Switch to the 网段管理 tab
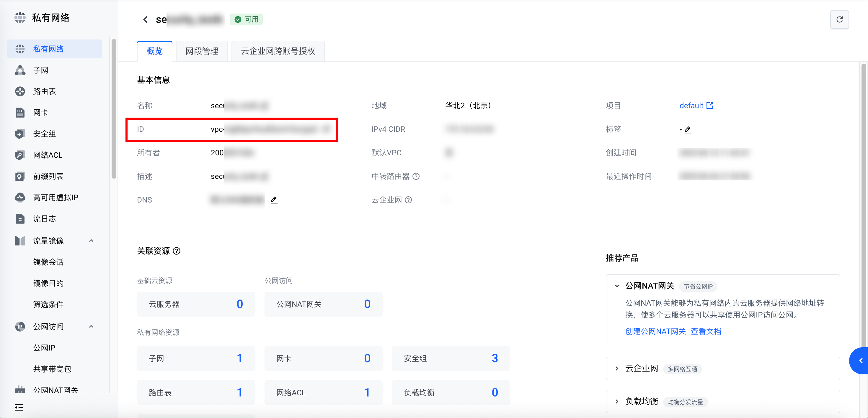This screenshot has height=418, width=868. click(201, 51)
